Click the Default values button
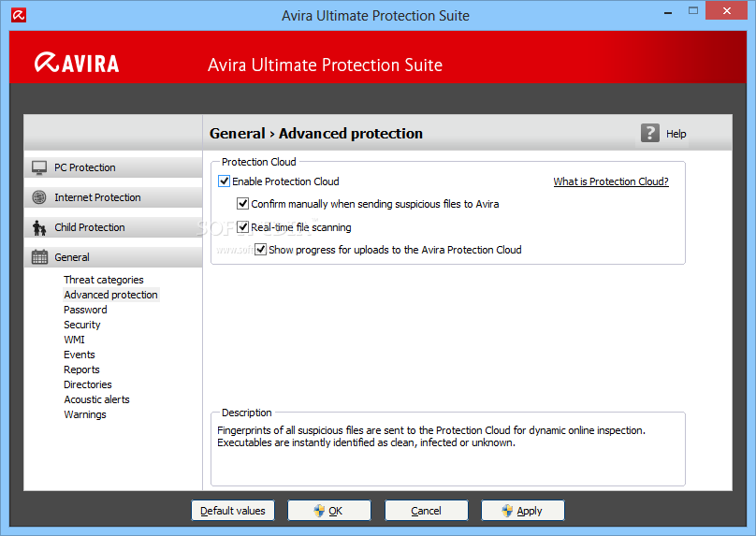This screenshot has width=756, height=536. [x=233, y=511]
